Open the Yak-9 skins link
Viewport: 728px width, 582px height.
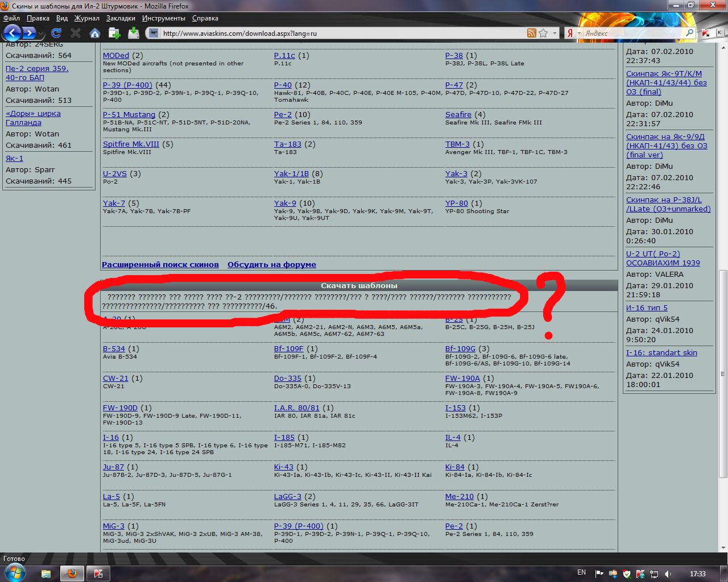pos(285,203)
